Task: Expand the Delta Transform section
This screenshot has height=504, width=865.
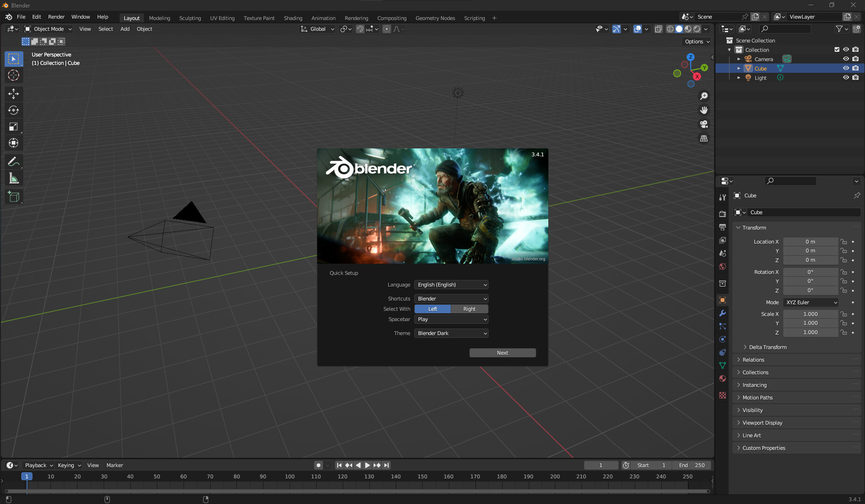Action: point(768,347)
